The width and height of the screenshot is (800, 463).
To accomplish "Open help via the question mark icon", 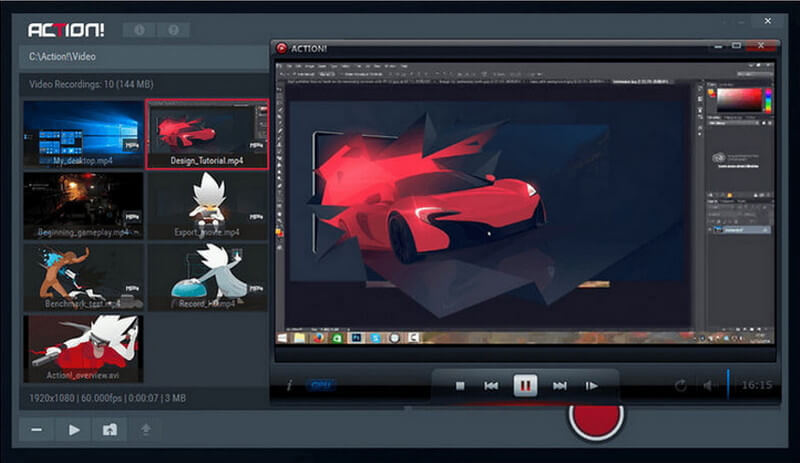I will tap(173, 30).
